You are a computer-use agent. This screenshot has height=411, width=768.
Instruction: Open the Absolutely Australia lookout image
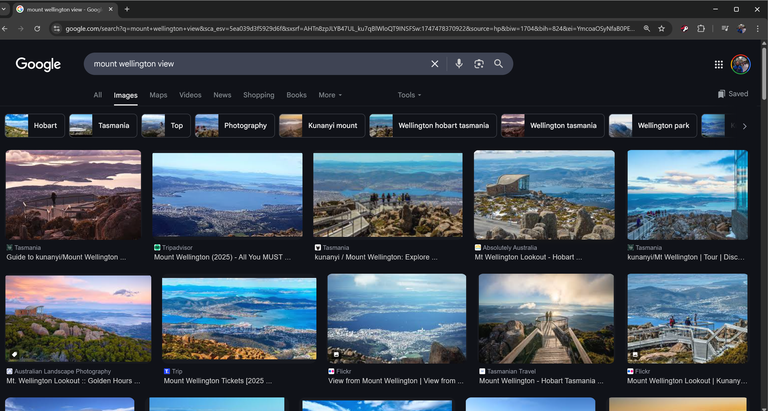click(544, 194)
